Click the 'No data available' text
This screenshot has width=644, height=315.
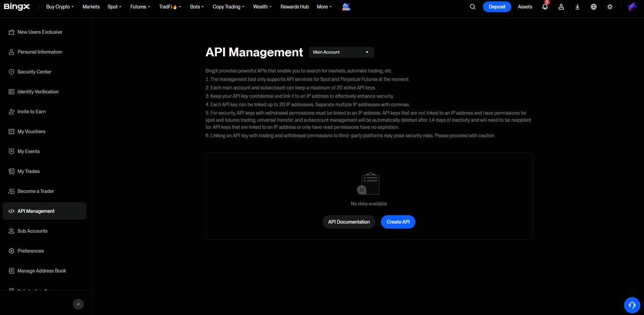coord(369,204)
